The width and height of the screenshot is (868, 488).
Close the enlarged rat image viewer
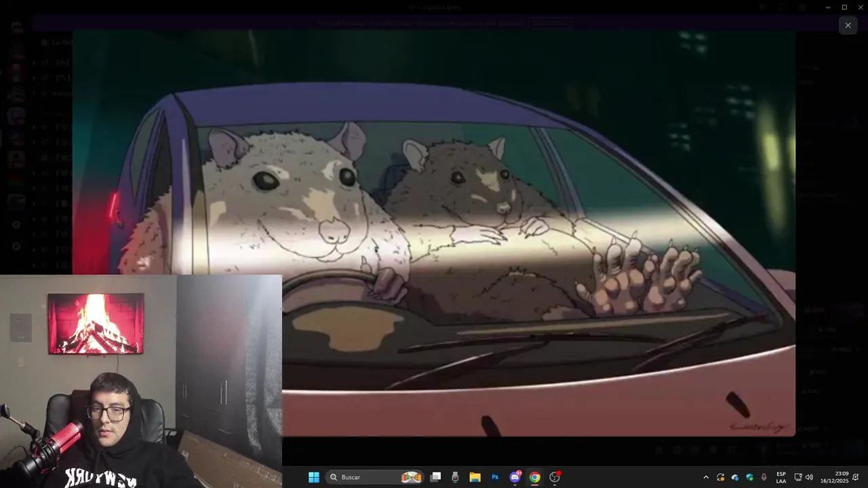coord(848,25)
